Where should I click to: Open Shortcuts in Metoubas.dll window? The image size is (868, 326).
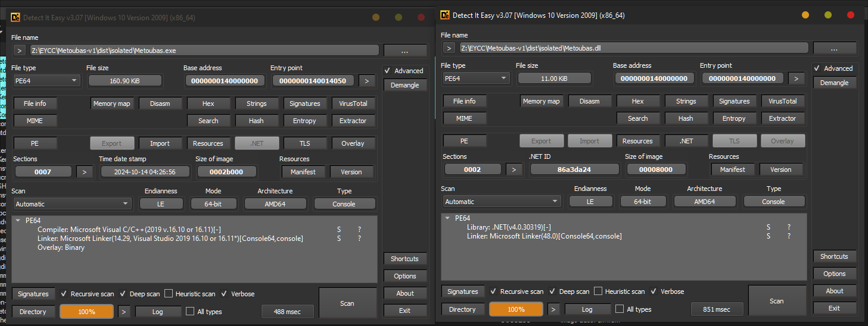pyautogui.click(x=834, y=256)
